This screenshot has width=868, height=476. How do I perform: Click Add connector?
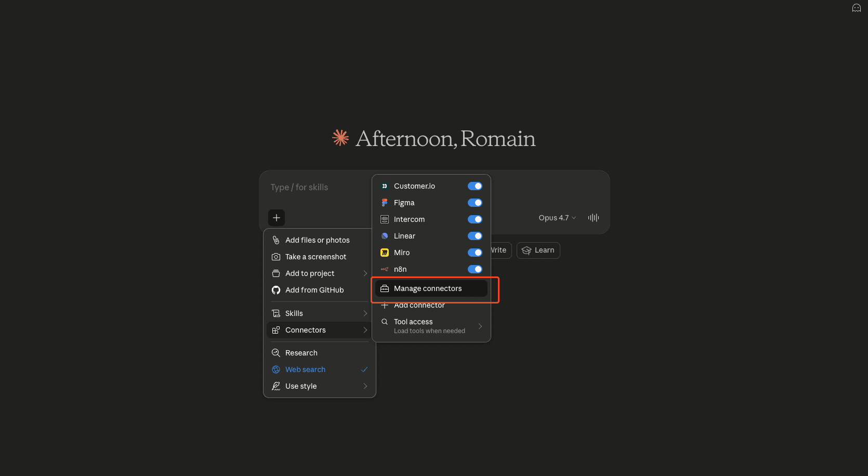(x=419, y=305)
